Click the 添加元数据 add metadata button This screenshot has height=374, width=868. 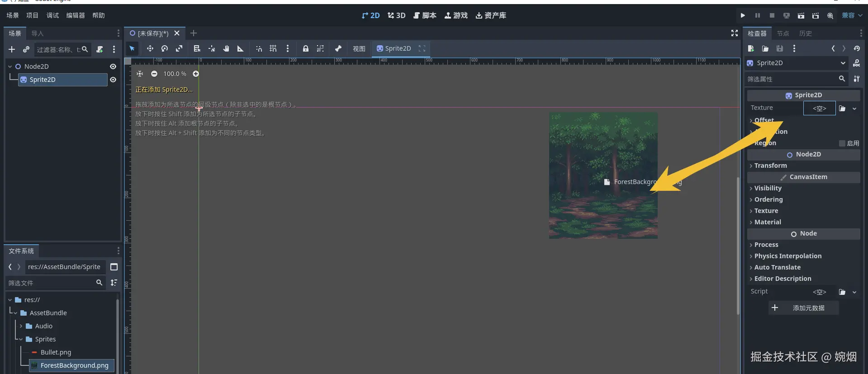(x=803, y=308)
